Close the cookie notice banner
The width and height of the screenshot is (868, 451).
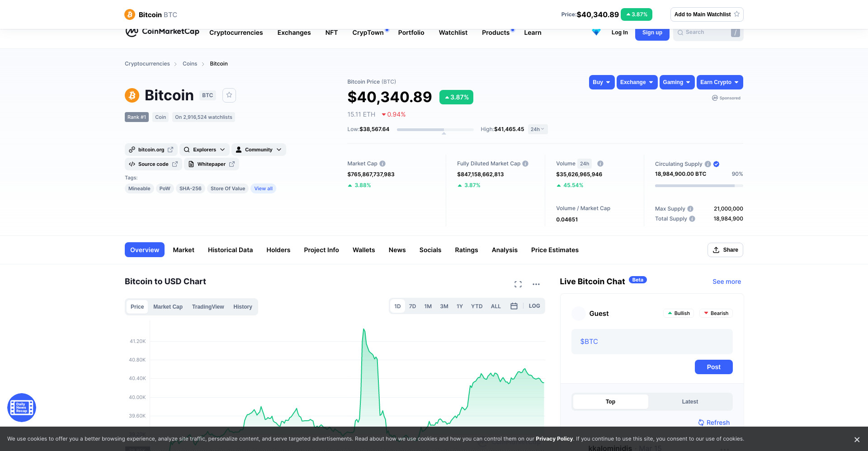(x=857, y=439)
